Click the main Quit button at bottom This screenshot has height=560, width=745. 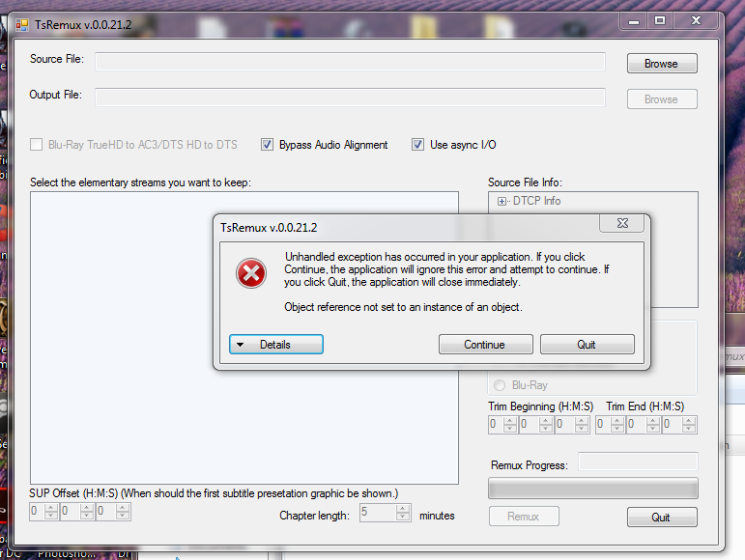tap(662, 518)
